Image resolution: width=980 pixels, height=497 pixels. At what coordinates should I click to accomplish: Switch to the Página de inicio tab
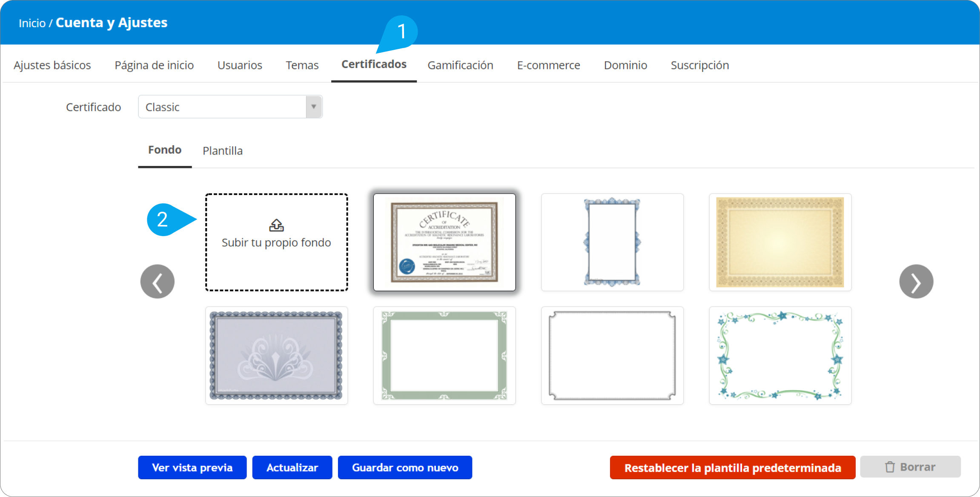pos(154,65)
